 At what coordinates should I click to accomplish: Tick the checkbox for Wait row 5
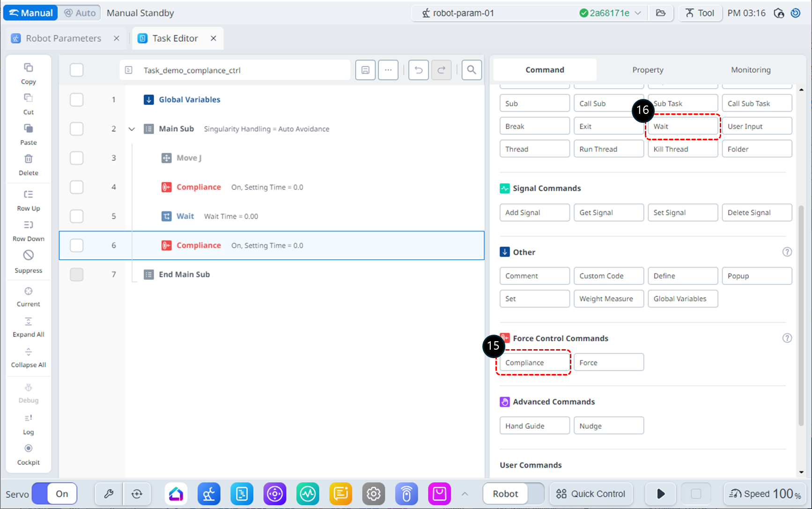(x=76, y=216)
